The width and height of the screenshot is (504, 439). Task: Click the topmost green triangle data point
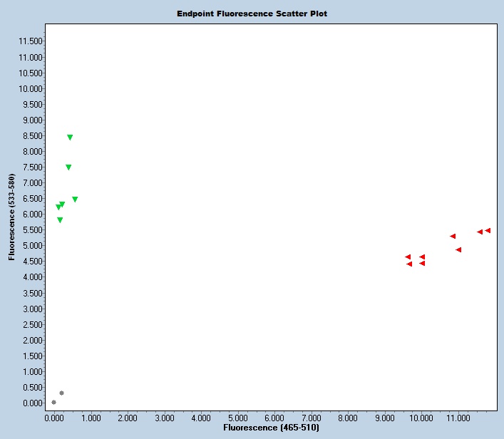[70, 138]
